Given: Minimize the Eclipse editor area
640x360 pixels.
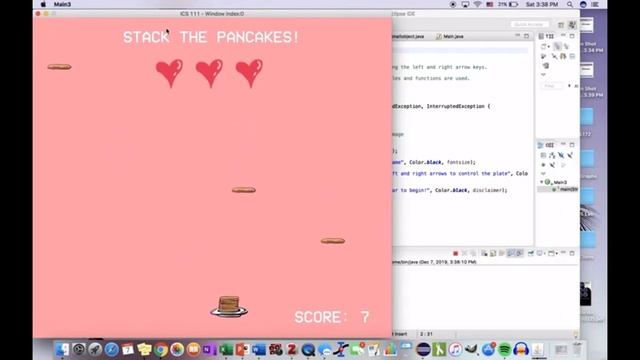Looking at the screenshot, I should (518, 35).
